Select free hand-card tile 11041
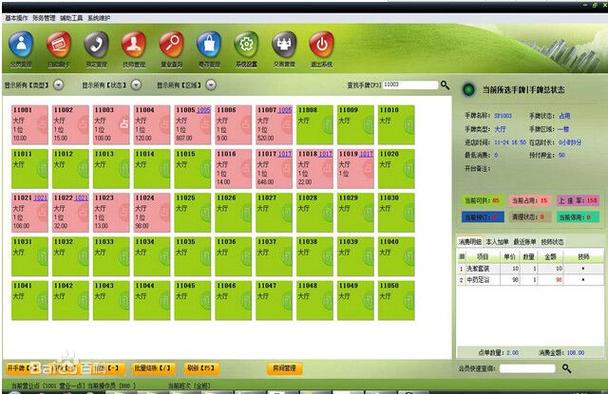 [30, 301]
